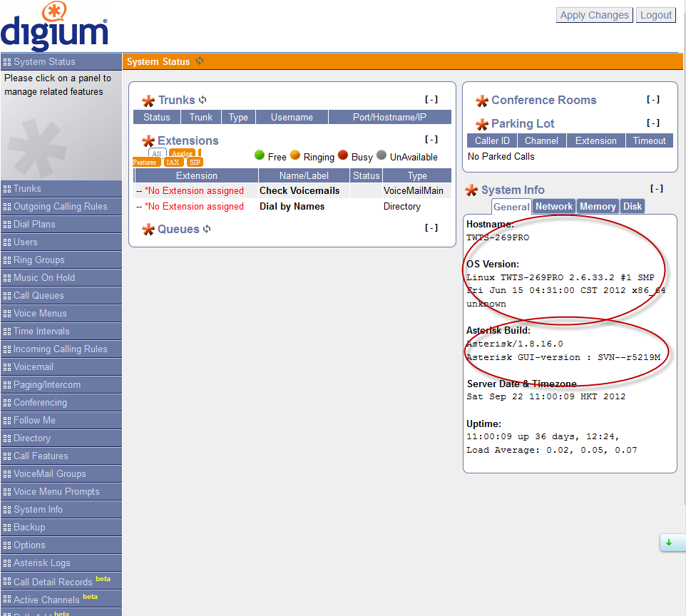The width and height of the screenshot is (686, 616).
Task: Open Call Queues in the sidebar
Action: tap(61, 296)
